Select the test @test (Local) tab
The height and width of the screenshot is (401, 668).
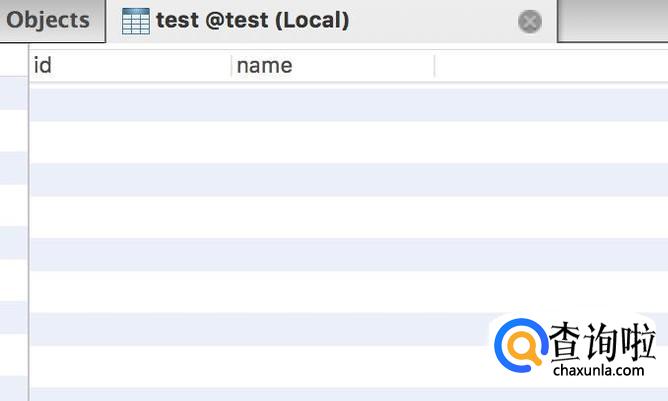[252, 20]
